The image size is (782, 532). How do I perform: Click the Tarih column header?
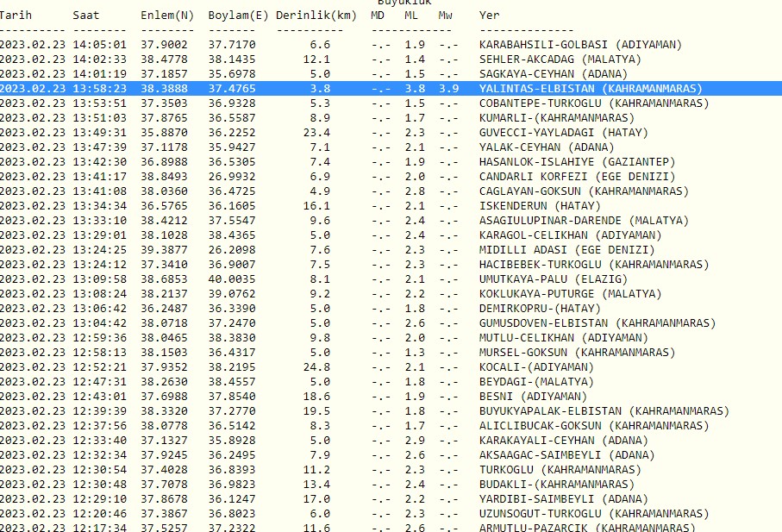[16, 15]
